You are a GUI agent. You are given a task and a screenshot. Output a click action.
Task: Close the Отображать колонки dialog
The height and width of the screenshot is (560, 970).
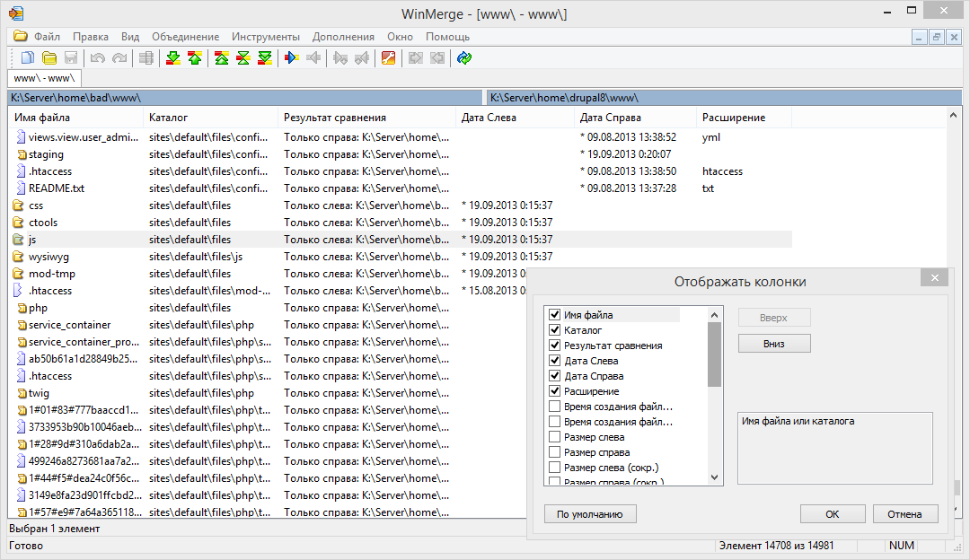935,278
